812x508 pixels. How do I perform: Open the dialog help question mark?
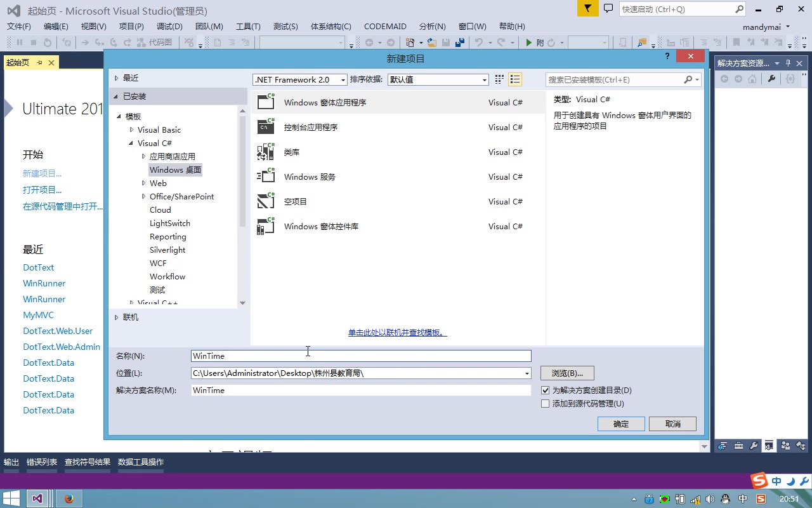point(667,57)
